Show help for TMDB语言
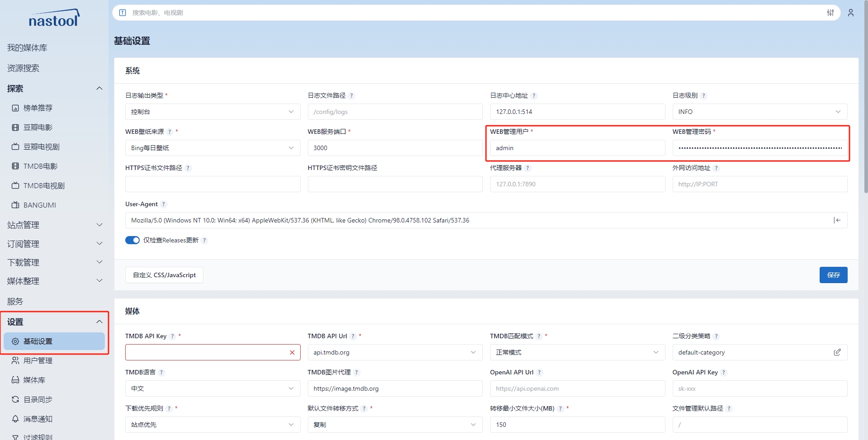 pyautogui.click(x=161, y=373)
